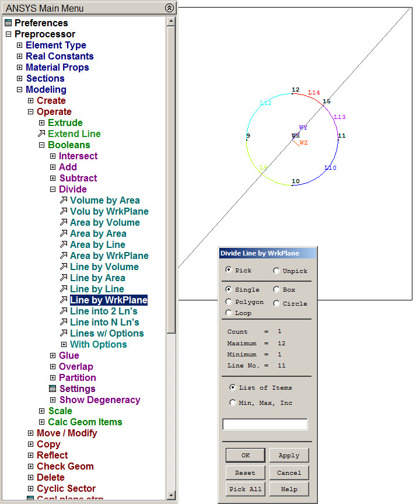Pick the purple arc line L13

[334, 120]
